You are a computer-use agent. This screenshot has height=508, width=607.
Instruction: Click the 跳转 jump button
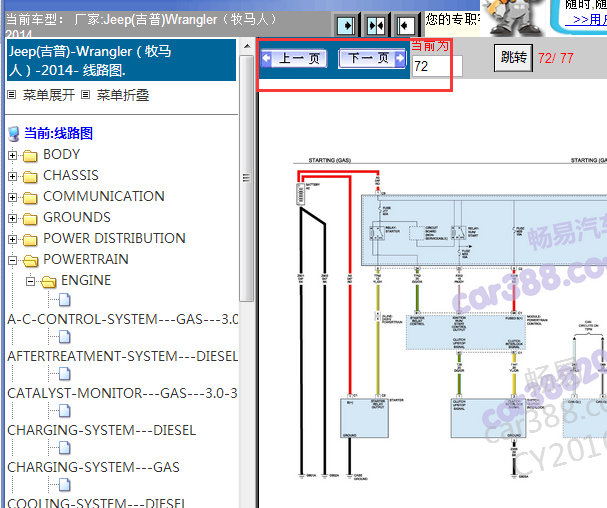click(513, 58)
